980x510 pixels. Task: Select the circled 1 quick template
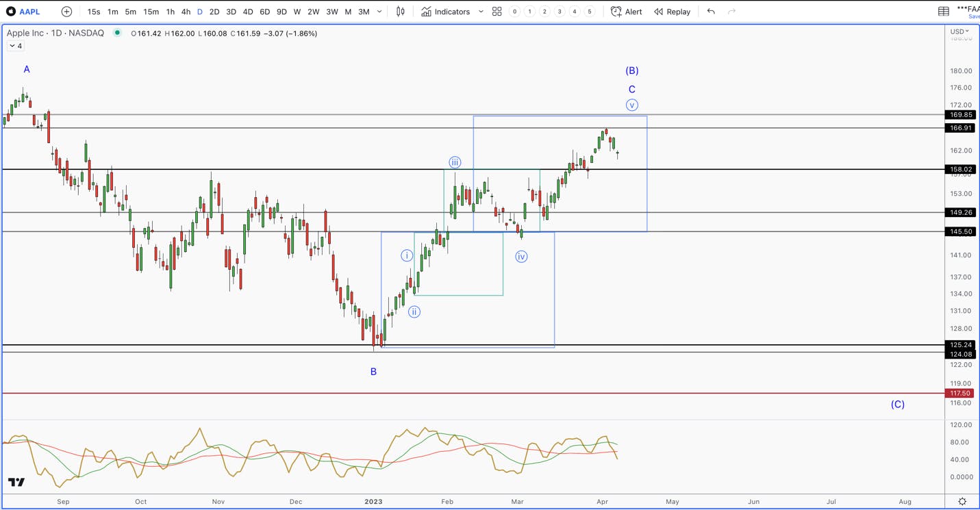click(x=529, y=12)
